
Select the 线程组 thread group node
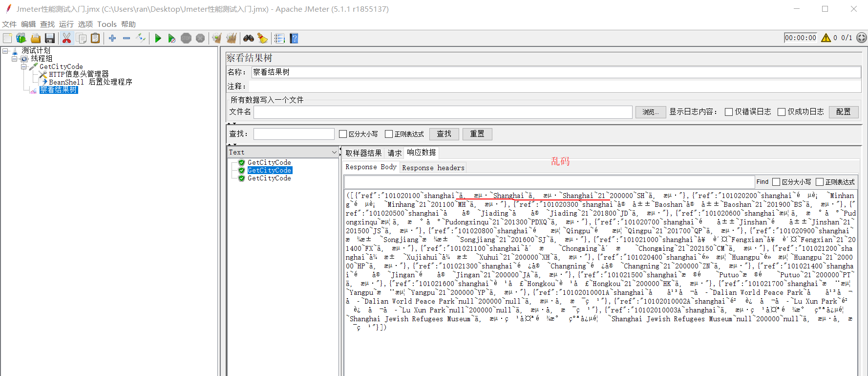pyautogui.click(x=42, y=58)
